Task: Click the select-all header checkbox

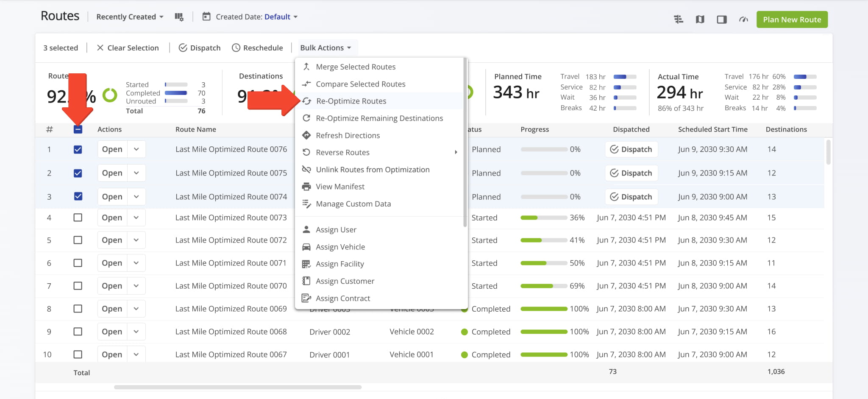Action: point(78,129)
